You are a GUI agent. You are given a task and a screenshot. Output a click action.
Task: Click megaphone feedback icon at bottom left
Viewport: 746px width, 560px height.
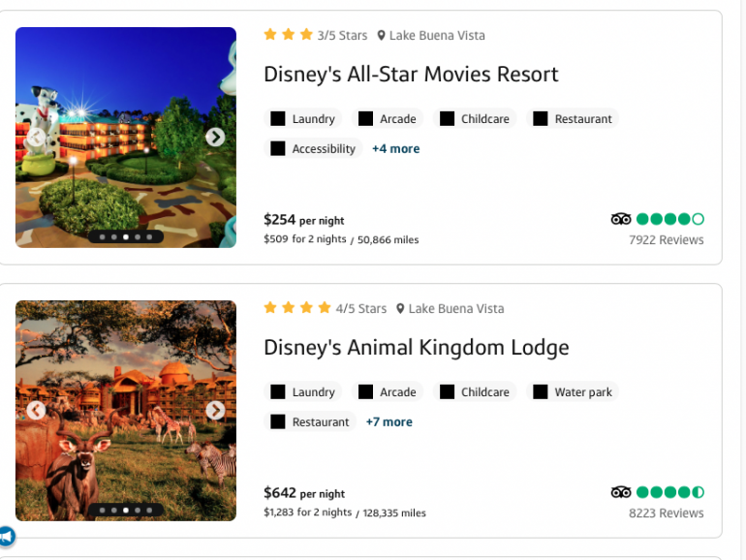click(7, 536)
